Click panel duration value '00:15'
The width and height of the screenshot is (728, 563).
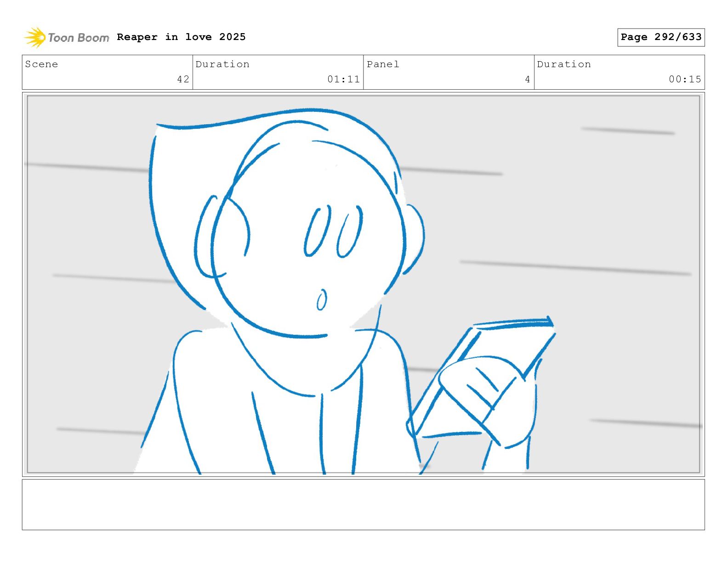click(685, 79)
